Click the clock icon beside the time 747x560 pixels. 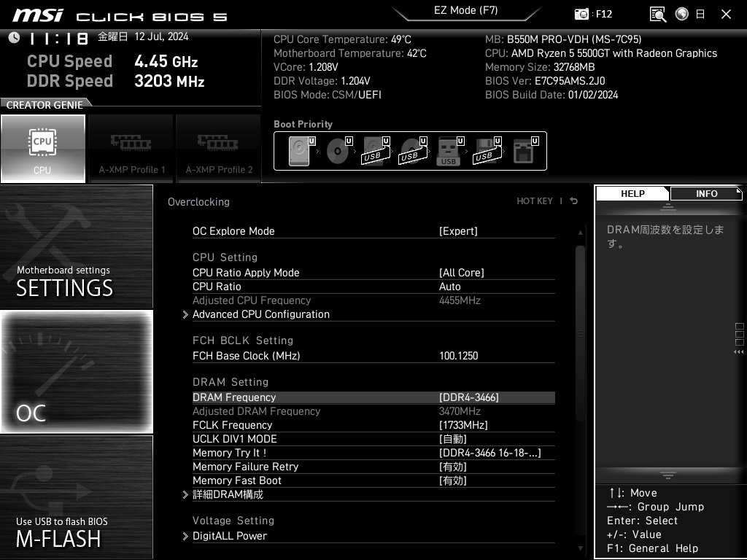coord(15,37)
